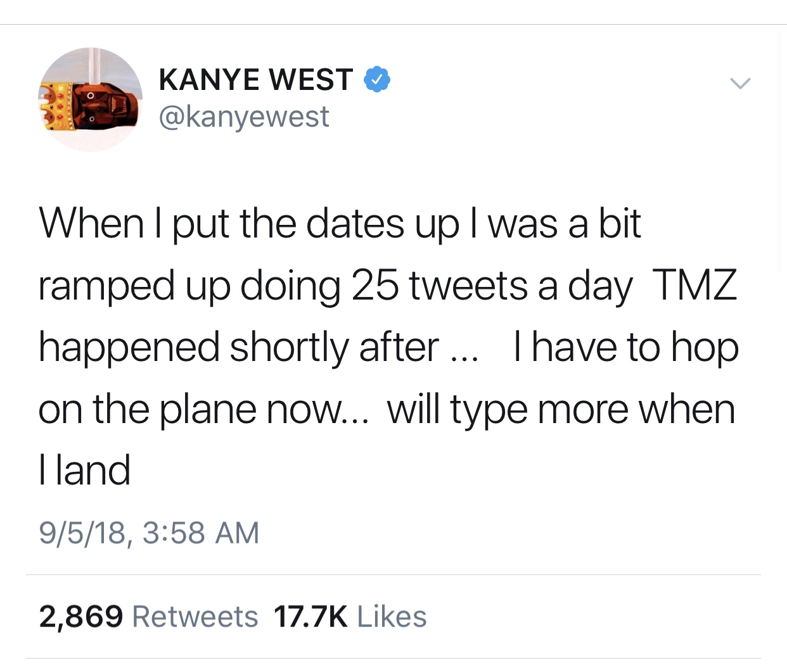Screen dimensions: 787x672
Task: Open Kanye West's profile picture avatar
Action: pyautogui.click(x=90, y=99)
